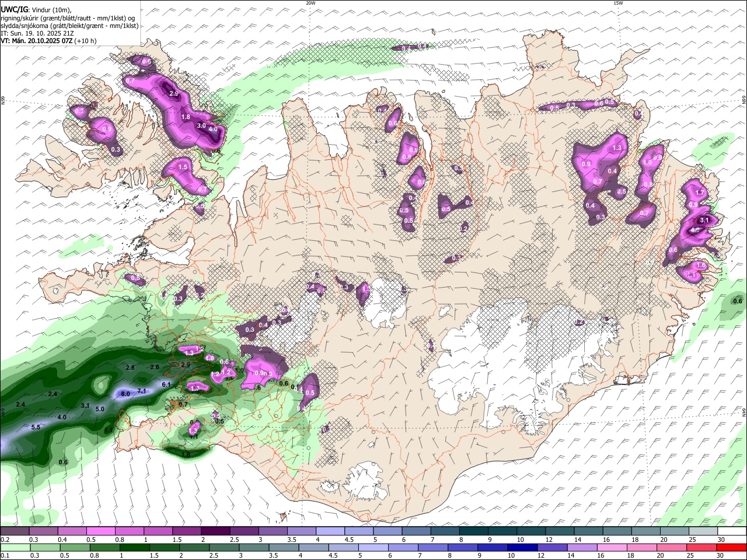Pick the snow scale swatch between 8 and 9

(x=473, y=531)
